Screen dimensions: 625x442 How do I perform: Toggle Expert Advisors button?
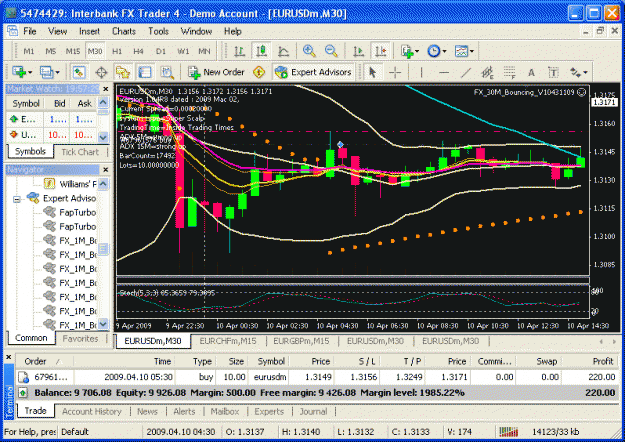[x=313, y=72]
